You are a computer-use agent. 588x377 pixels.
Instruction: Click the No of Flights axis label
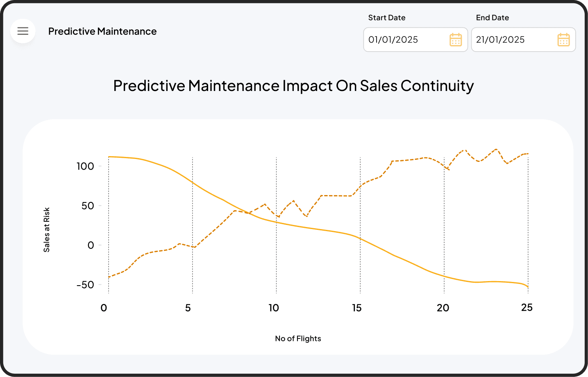point(298,338)
